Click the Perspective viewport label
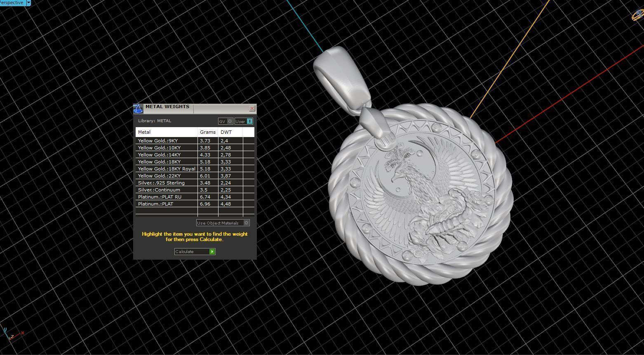 12,2
